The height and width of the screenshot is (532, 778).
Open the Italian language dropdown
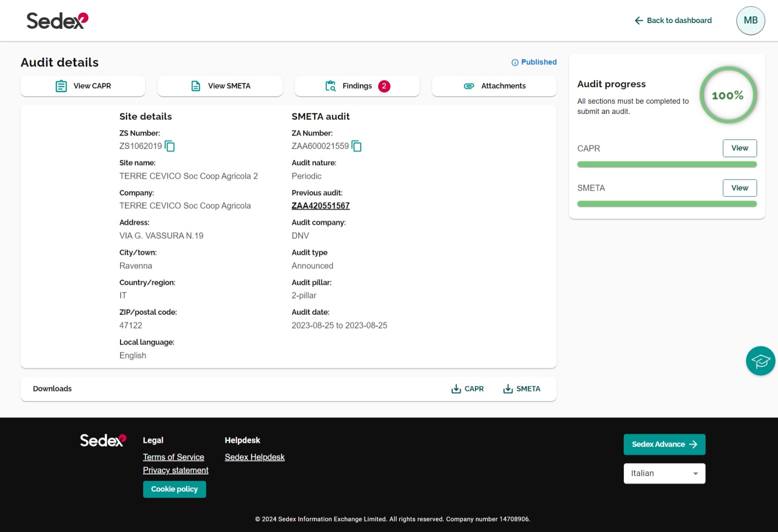[664, 474]
